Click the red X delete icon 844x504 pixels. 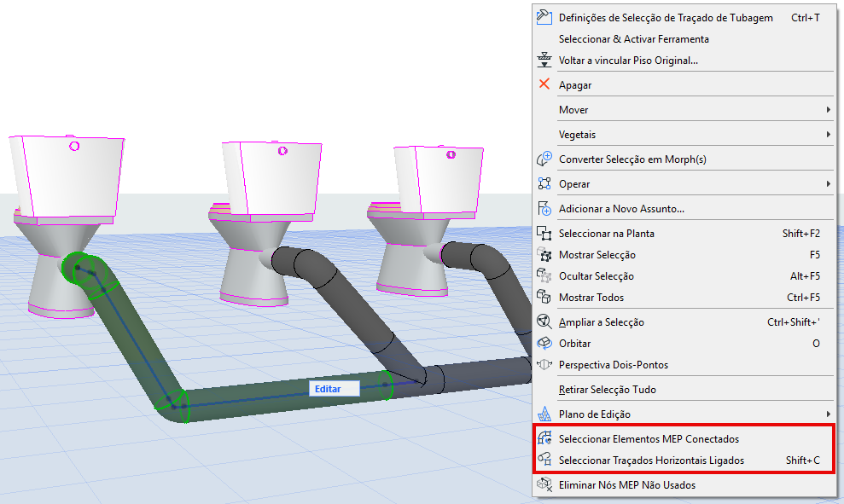(x=544, y=84)
